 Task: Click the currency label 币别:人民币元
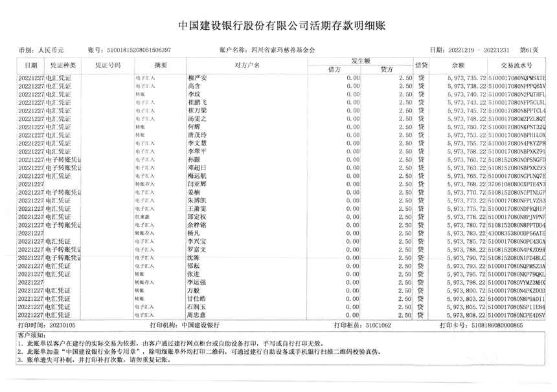coord(41,50)
